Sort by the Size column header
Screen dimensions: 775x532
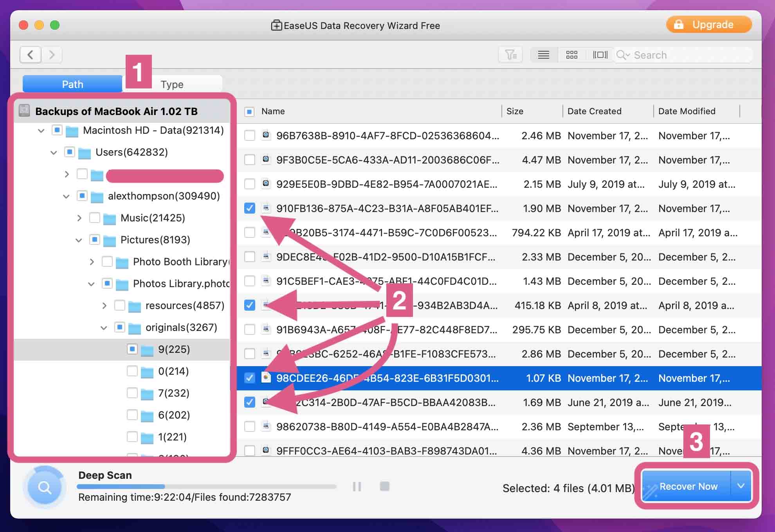click(515, 111)
